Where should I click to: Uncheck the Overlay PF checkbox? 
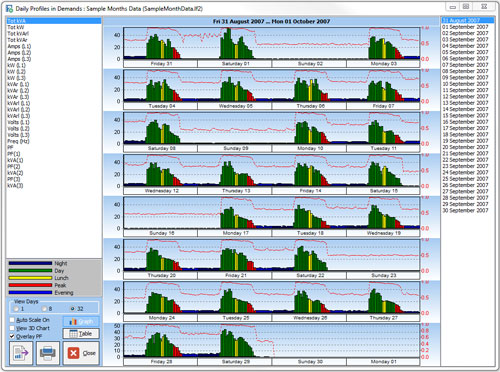12,337
